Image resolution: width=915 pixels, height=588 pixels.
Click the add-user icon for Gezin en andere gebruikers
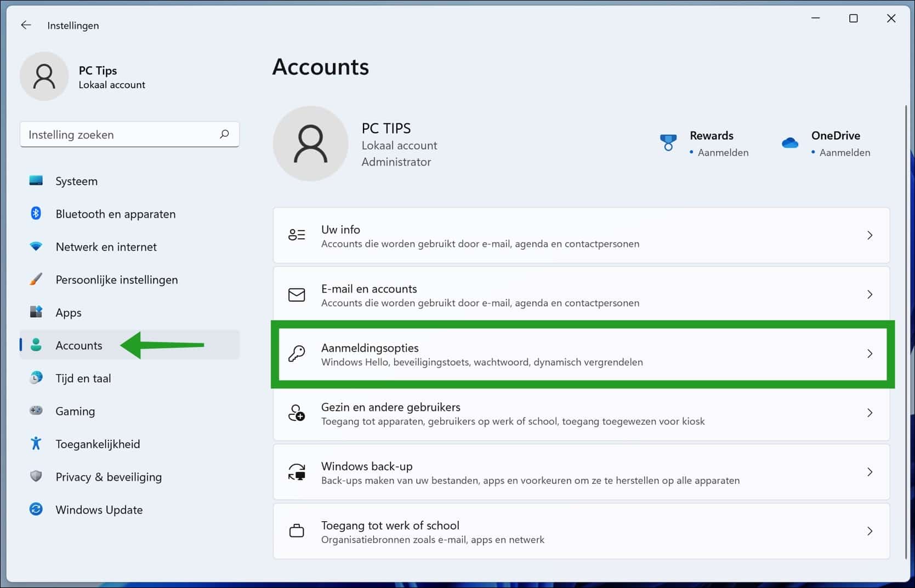pyautogui.click(x=297, y=413)
